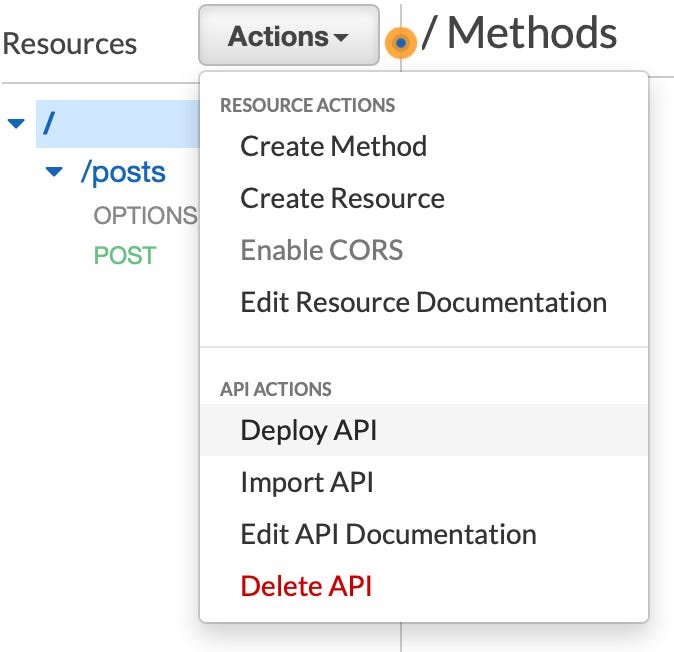Viewport: 674px width, 652px height.
Task: Select Deploy API from API actions
Action: coord(309,430)
